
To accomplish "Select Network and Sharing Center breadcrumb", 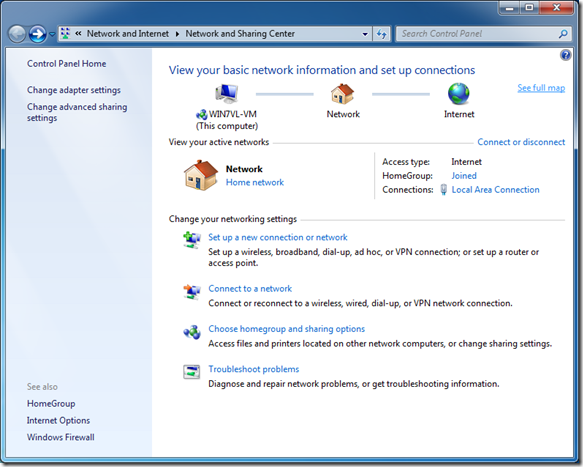I will 240,33.
